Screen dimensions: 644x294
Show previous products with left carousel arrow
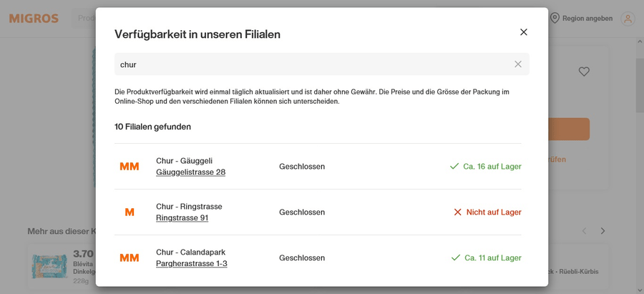pyautogui.click(x=585, y=231)
